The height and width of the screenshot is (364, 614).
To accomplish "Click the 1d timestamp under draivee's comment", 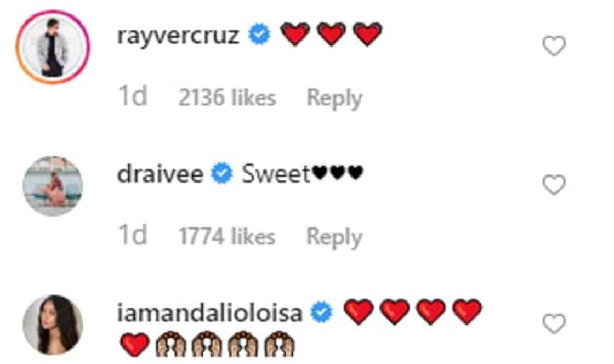I will 133,235.
